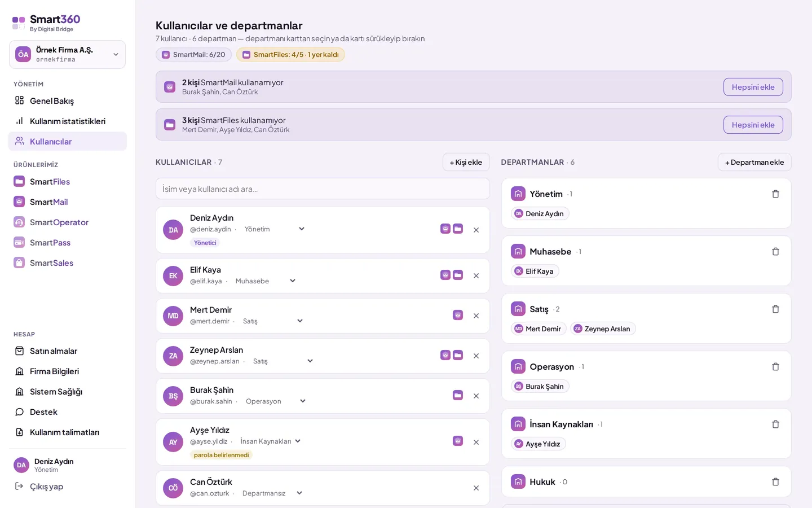Open department dropdown for Deniz Aydın

[x=275, y=229]
